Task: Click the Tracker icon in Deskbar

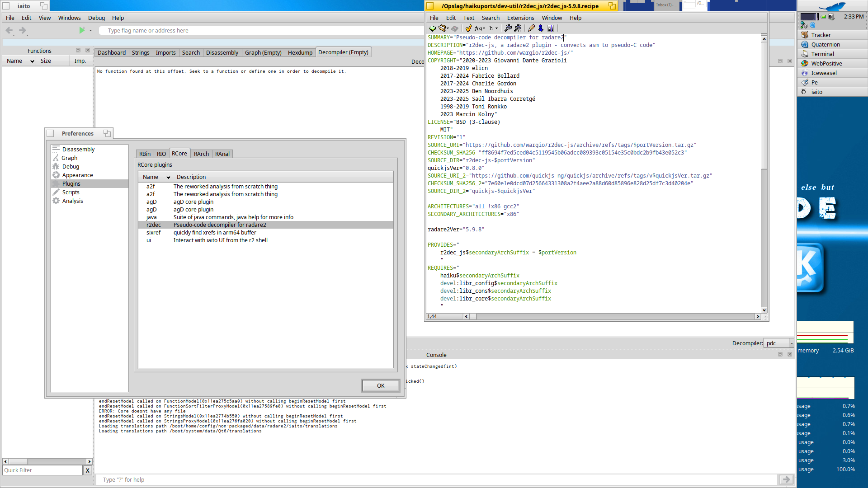Action: point(805,35)
